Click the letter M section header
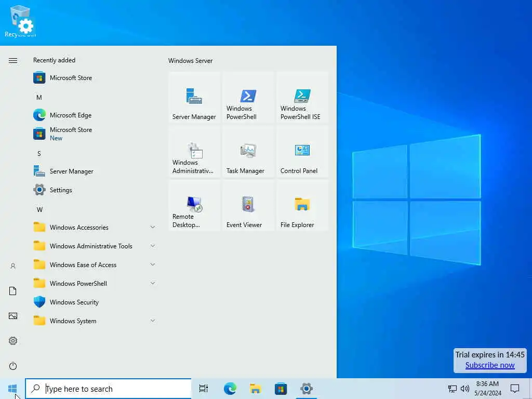 coord(39,97)
